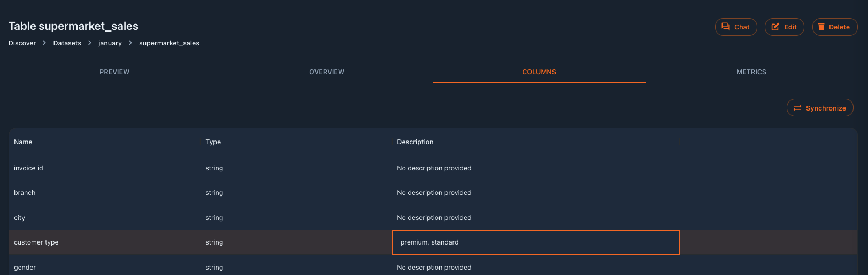Image resolution: width=868 pixels, height=275 pixels.
Task: Click the Synchronize arrows icon
Action: [797, 108]
